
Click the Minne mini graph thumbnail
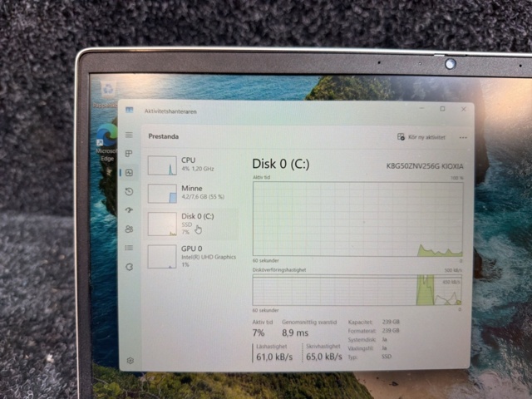click(x=162, y=194)
